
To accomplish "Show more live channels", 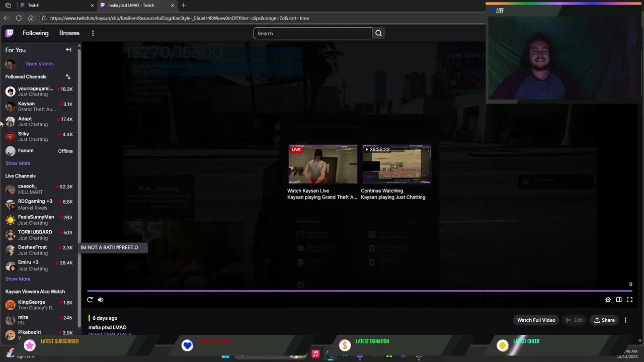I will pyautogui.click(x=18, y=279).
